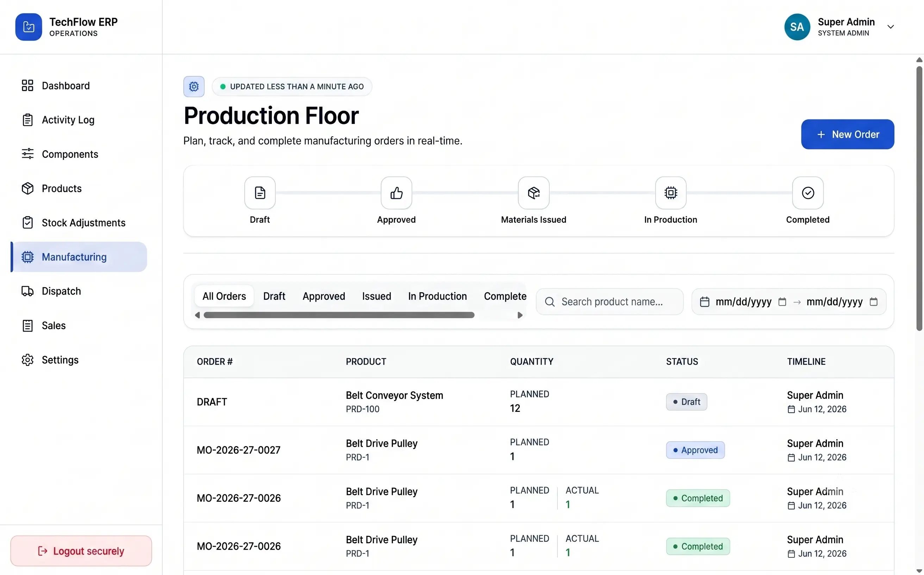Click the horizontal tab scrollbar thumb
This screenshot has height=575, width=924.
click(x=339, y=315)
